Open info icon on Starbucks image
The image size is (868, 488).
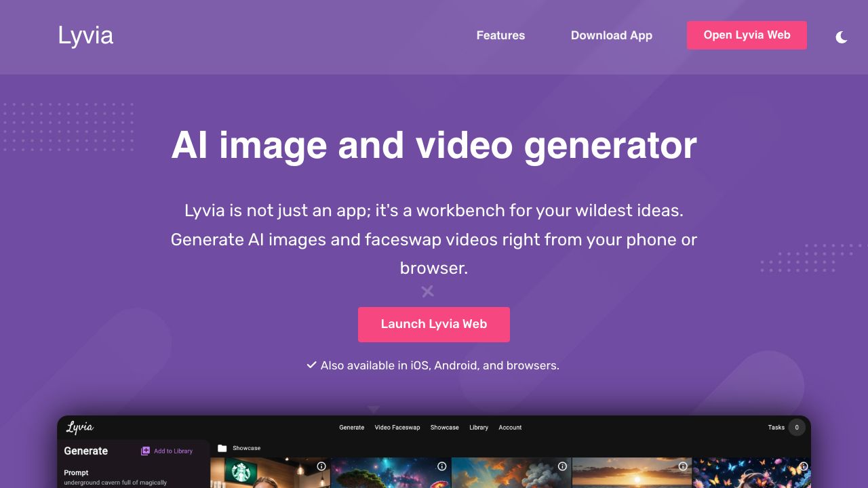pyautogui.click(x=321, y=466)
